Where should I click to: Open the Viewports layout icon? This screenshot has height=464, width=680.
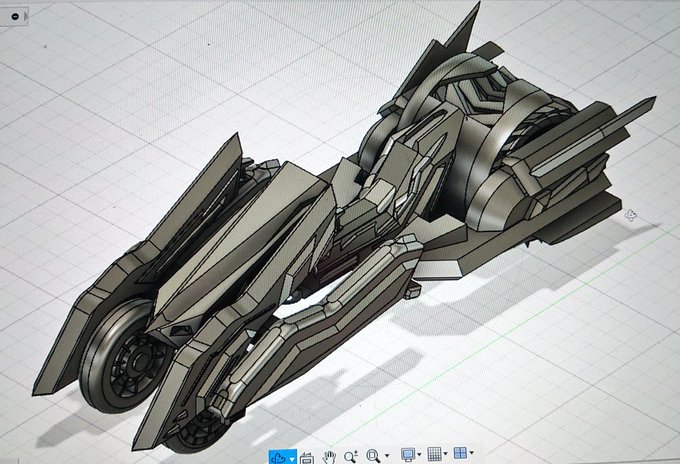pos(460,453)
